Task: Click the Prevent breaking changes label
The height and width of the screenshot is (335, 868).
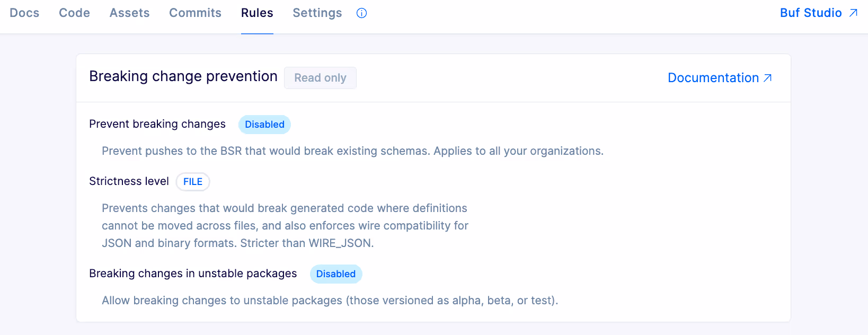Action: (x=157, y=124)
